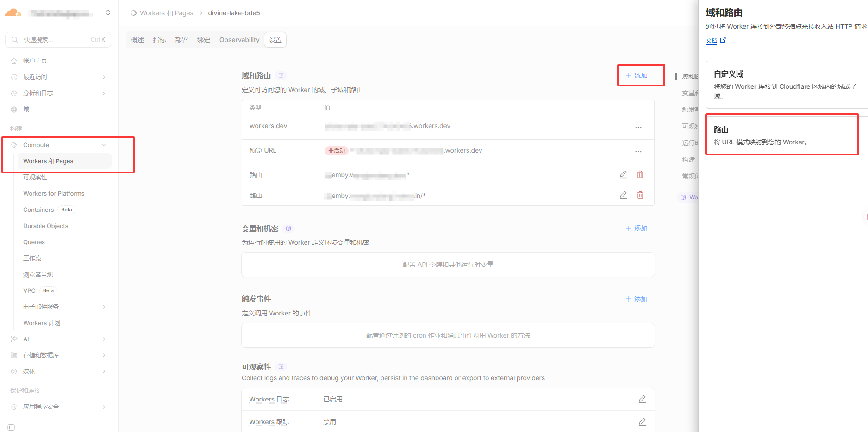The height and width of the screenshot is (432, 868).
Task: Collapse the Compute sidebar section
Action: pyautogui.click(x=104, y=145)
